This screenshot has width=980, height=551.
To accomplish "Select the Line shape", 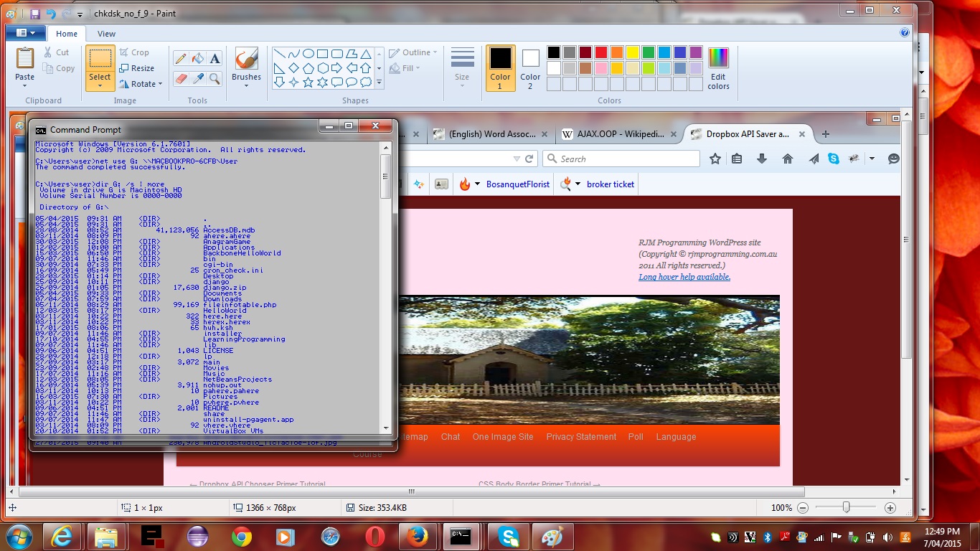I will click(x=279, y=54).
